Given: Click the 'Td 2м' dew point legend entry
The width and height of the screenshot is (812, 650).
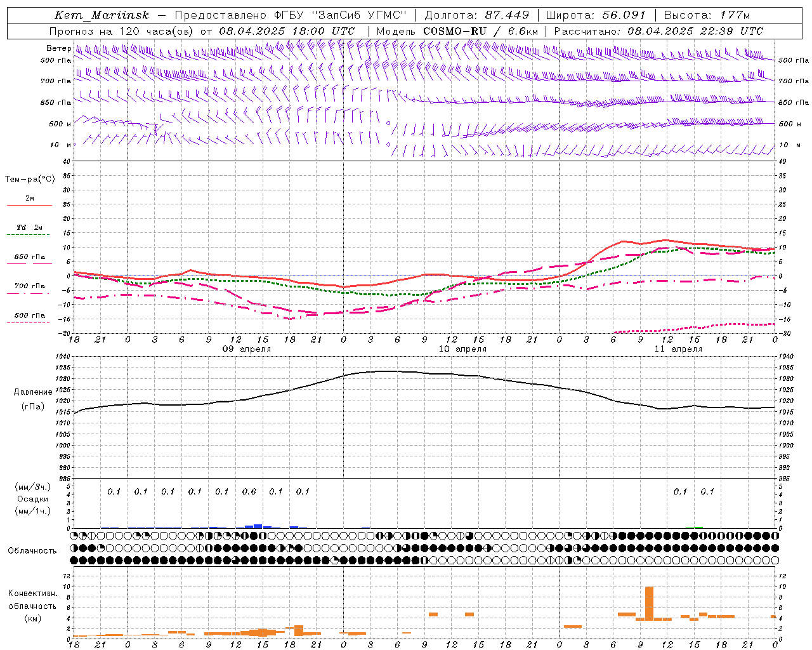Looking at the screenshot, I should [29, 227].
